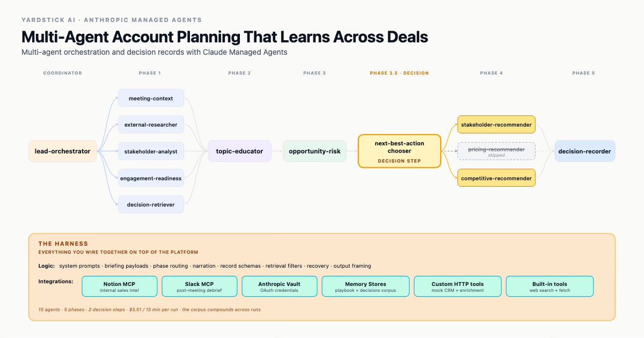This screenshot has height=338, width=644.
Task: Click the engagement-readiness agent box
Action: (151, 178)
